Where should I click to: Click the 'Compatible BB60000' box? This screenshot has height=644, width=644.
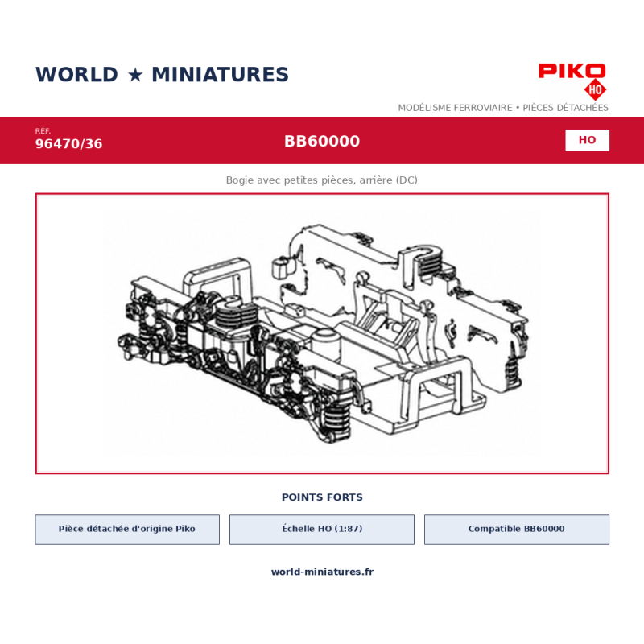coord(517,530)
